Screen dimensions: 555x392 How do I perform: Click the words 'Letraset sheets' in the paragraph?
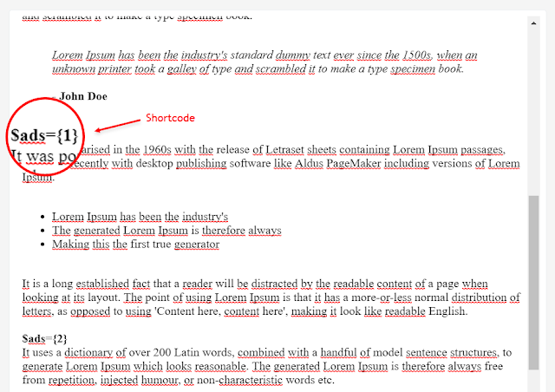point(301,150)
